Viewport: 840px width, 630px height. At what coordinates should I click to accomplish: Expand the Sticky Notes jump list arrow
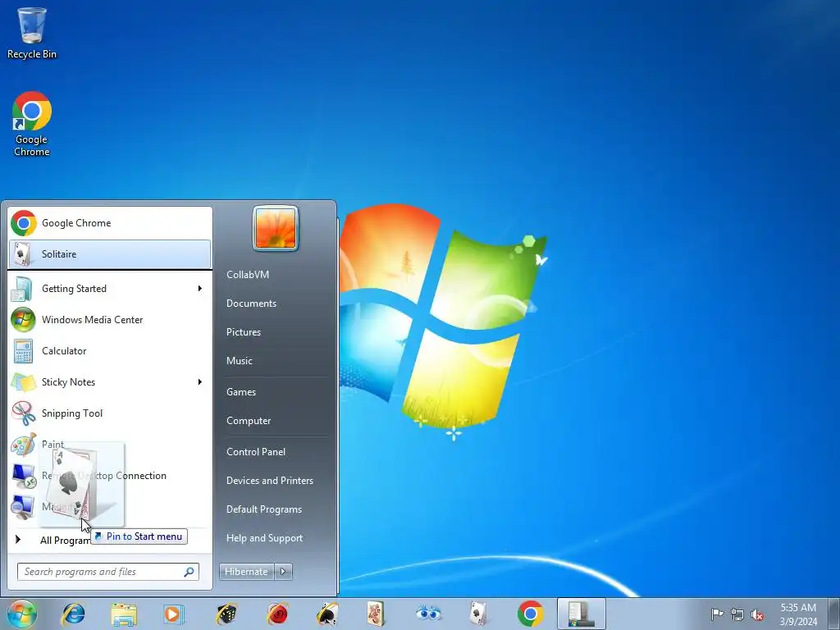click(x=200, y=382)
